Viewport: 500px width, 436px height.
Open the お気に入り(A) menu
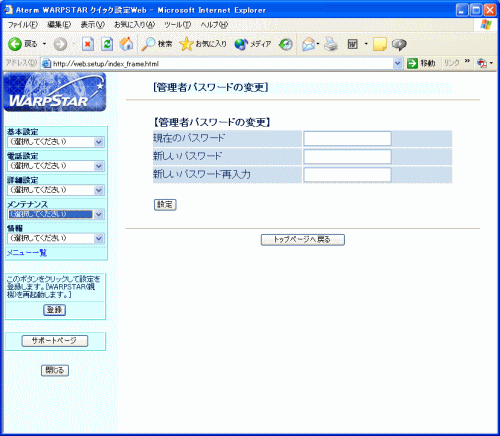pos(134,25)
